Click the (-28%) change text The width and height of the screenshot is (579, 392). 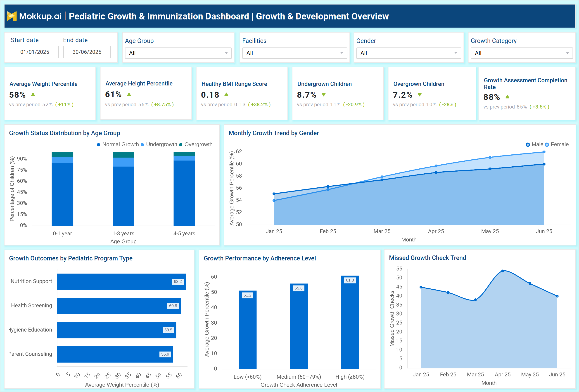point(448,105)
